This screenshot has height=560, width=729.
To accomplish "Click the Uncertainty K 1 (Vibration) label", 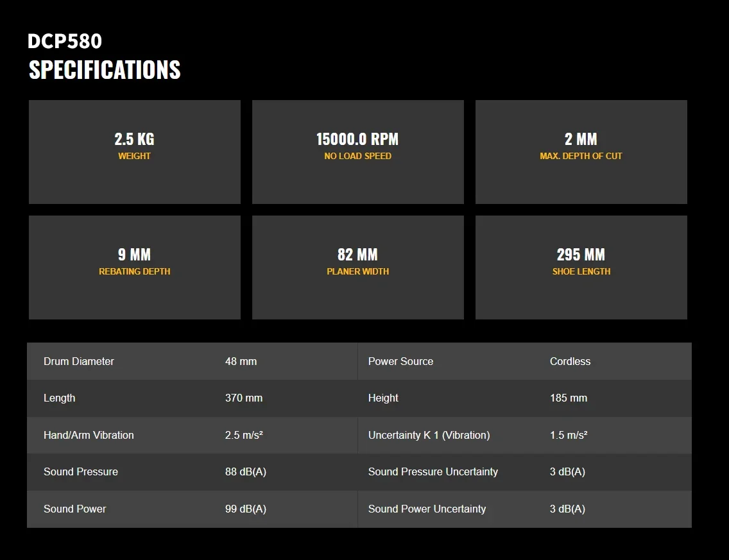I will tap(429, 435).
